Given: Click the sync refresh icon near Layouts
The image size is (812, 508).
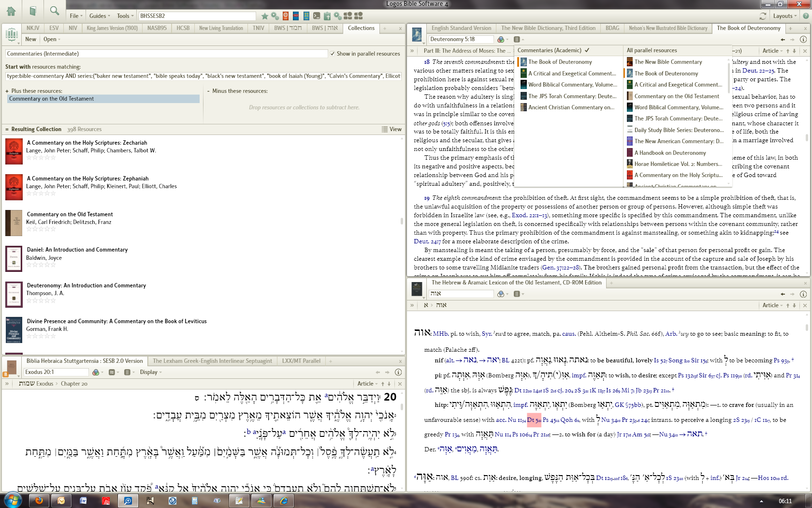Looking at the screenshot, I should point(763,16).
